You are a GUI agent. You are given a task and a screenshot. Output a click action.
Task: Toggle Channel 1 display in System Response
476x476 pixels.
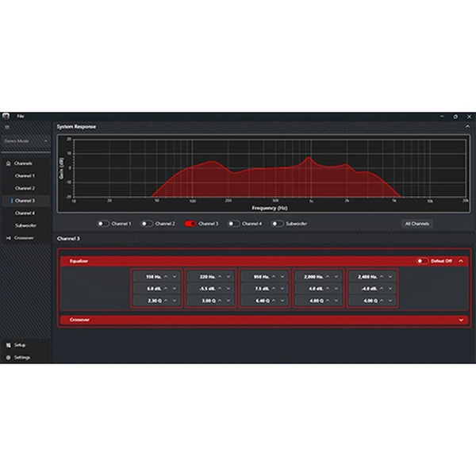point(102,224)
